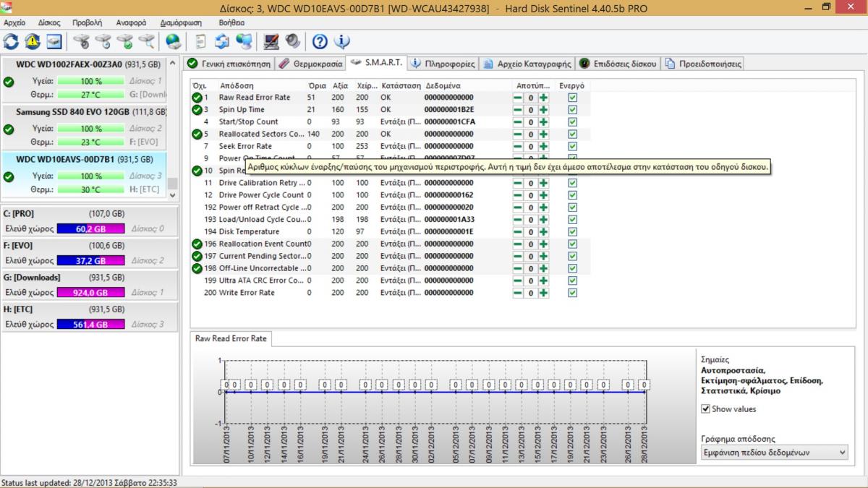Viewport: 868px width, 488px height.
Task: Click the green check icon beside Reallocated Sectors Count
Action: (197, 134)
